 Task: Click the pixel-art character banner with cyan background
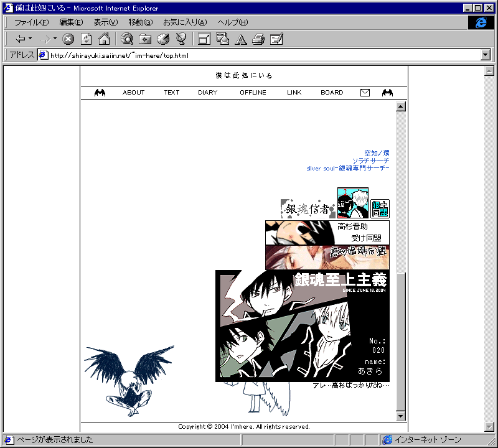[x=353, y=203]
